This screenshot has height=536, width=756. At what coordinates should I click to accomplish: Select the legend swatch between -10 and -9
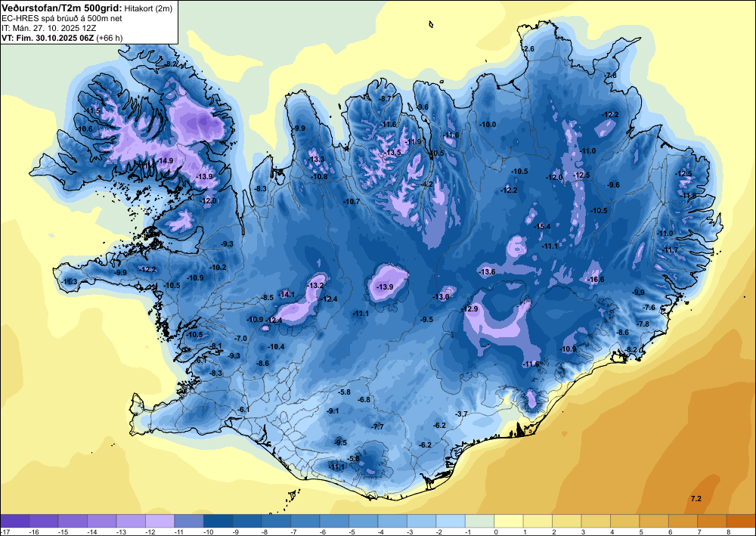(x=218, y=521)
